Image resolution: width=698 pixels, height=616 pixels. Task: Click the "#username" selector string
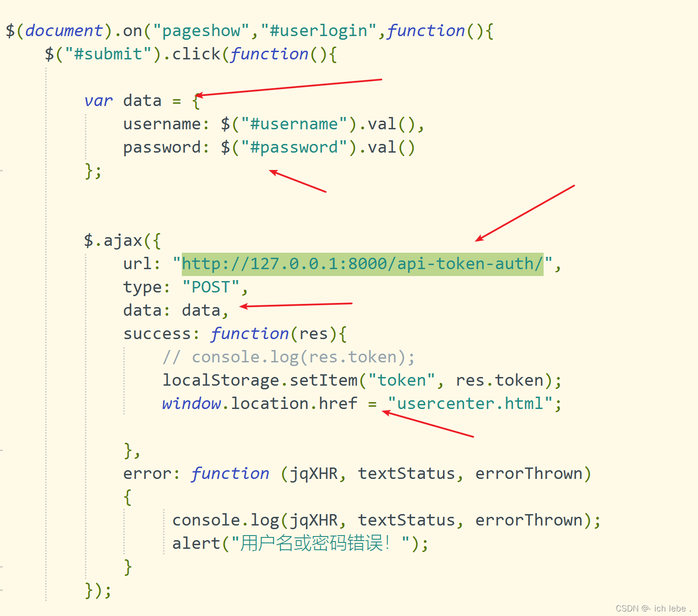(x=294, y=124)
